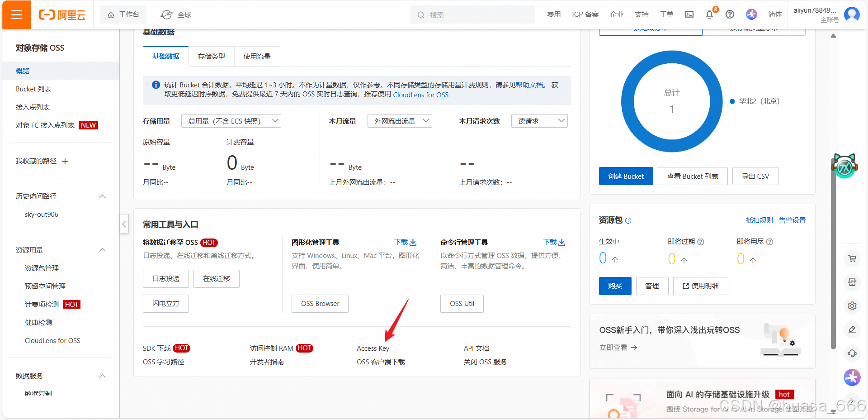Click the info icon in statistics notice
Screen dimensions: 868x420
156,85
